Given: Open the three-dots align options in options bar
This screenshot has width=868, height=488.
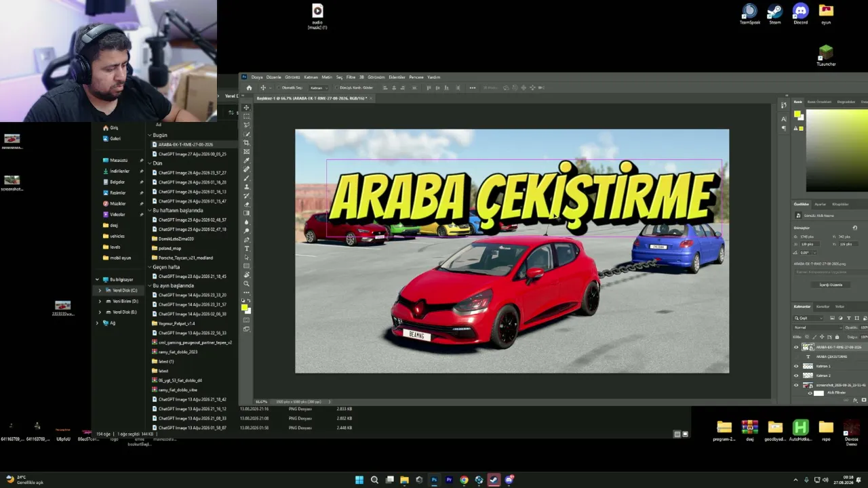Looking at the screenshot, I should [x=473, y=87].
